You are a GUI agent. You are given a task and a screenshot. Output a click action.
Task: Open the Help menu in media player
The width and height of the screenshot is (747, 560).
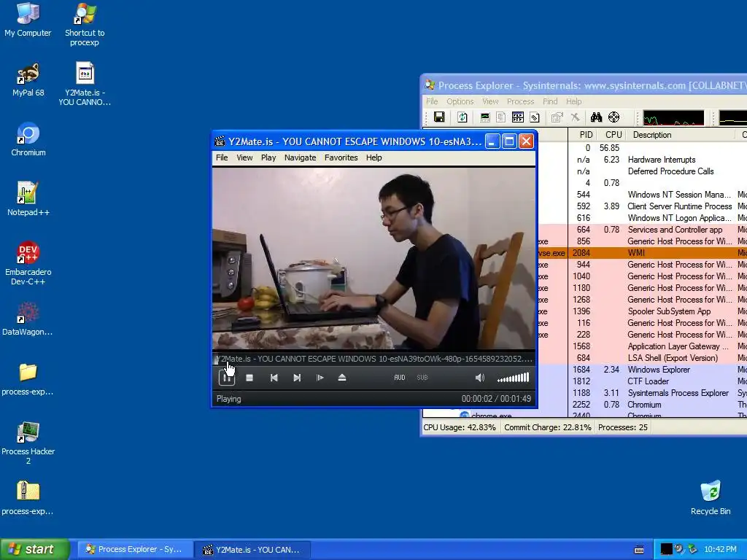(374, 157)
